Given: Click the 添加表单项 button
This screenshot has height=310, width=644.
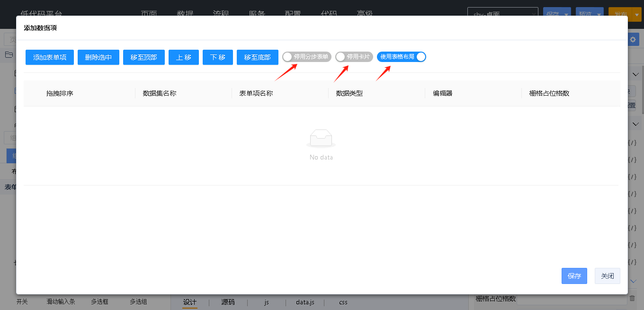Looking at the screenshot, I should pyautogui.click(x=50, y=57).
